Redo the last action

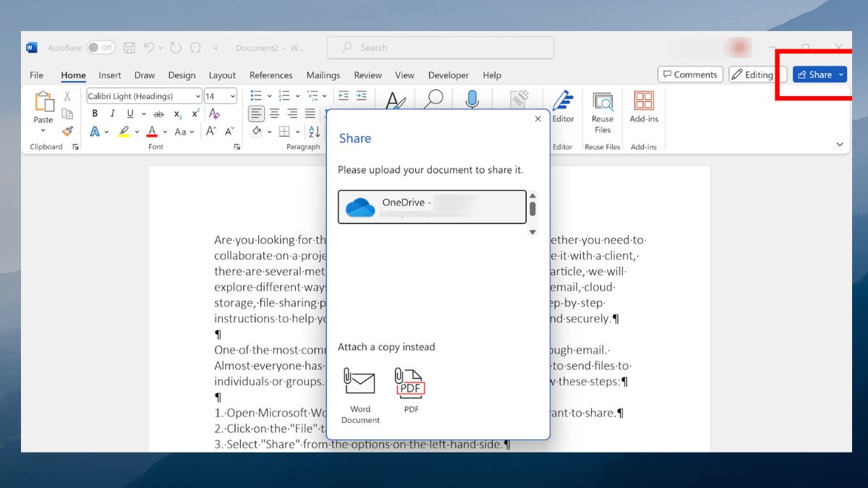click(x=175, y=48)
